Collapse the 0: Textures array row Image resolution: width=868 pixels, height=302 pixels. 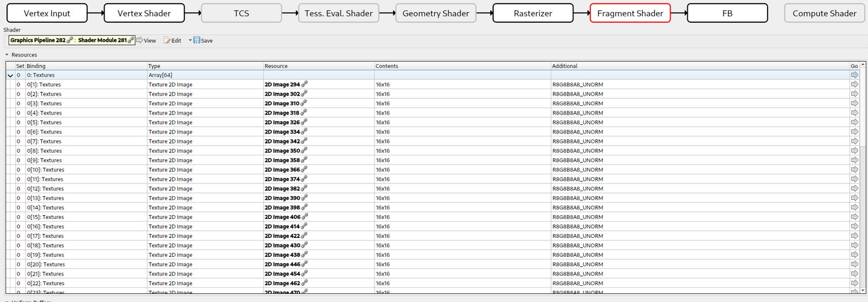tap(10, 75)
